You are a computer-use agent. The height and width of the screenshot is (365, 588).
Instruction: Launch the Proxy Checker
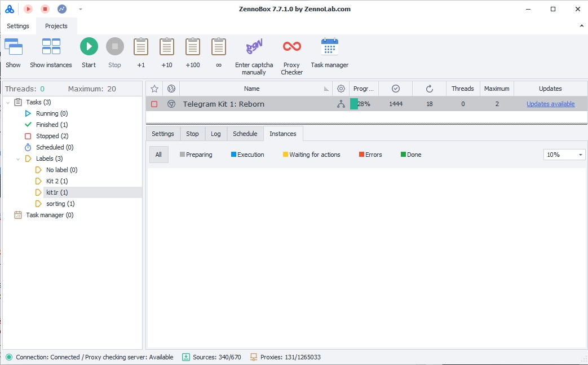tap(292, 56)
